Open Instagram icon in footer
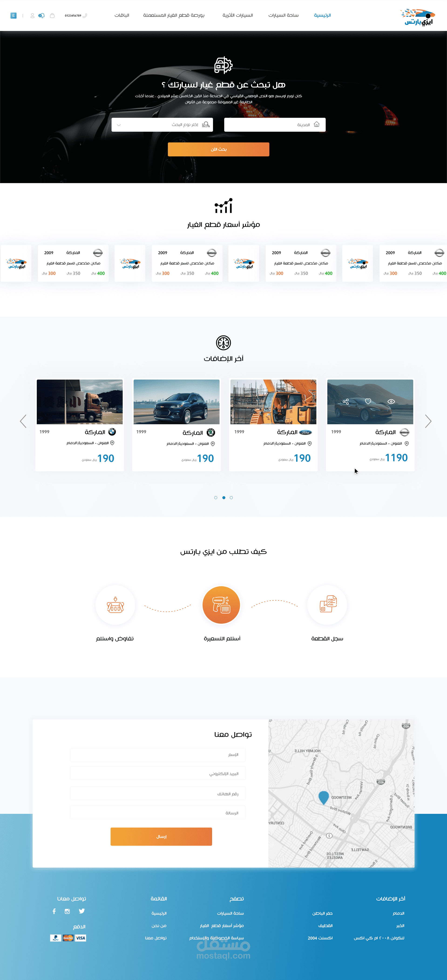The height and width of the screenshot is (980, 447). (67, 911)
